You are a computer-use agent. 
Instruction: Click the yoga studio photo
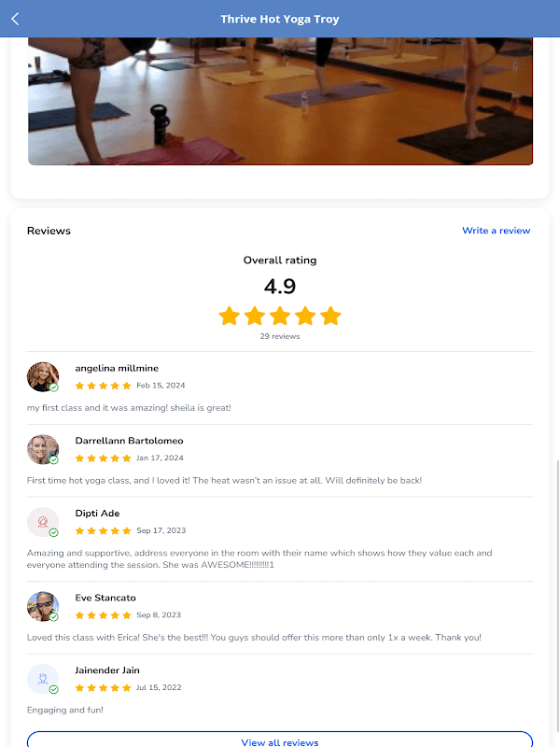281,101
